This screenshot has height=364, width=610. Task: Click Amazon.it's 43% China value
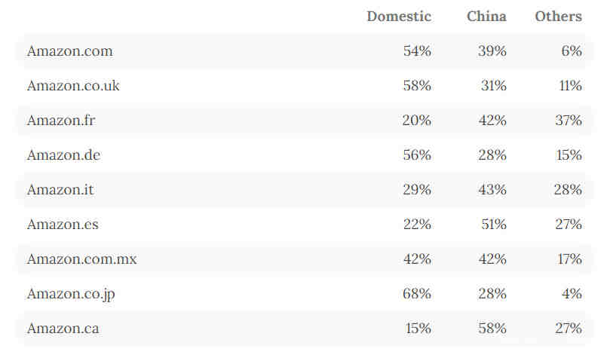click(x=492, y=189)
